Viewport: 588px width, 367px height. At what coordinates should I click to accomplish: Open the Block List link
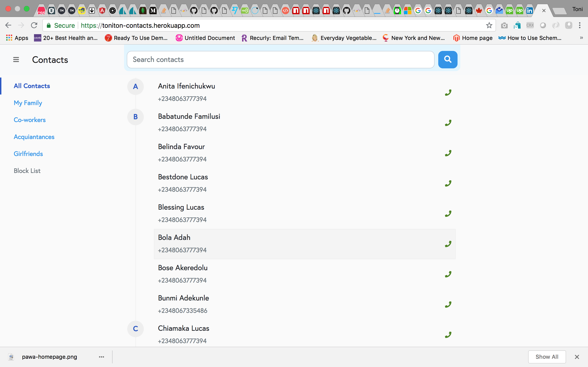[27, 171]
